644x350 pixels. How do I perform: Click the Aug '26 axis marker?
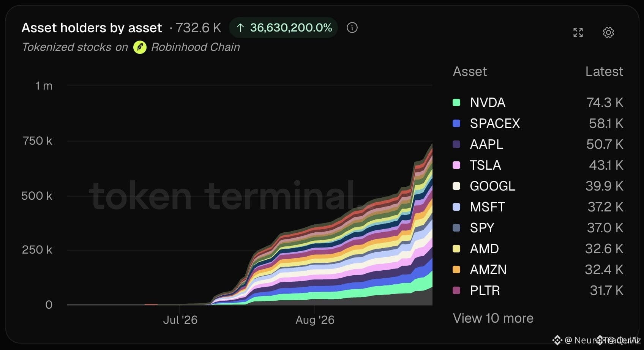[315, 320]
